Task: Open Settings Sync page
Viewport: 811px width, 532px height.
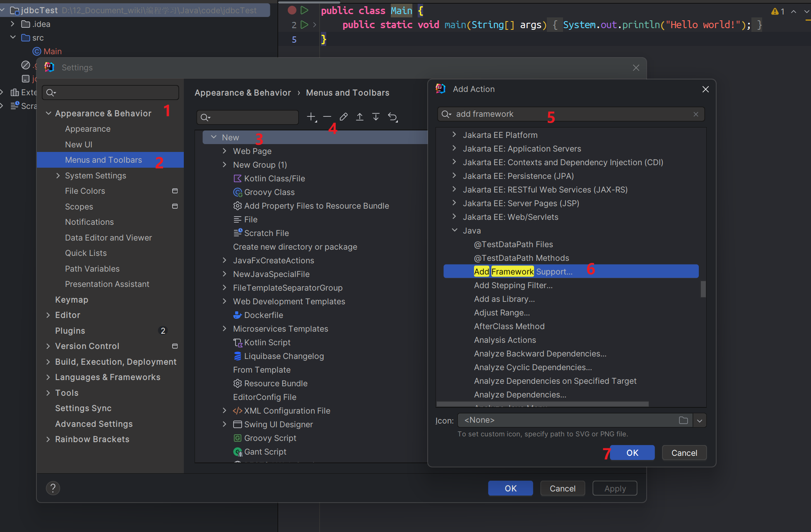Action: (x=83, y=408)
